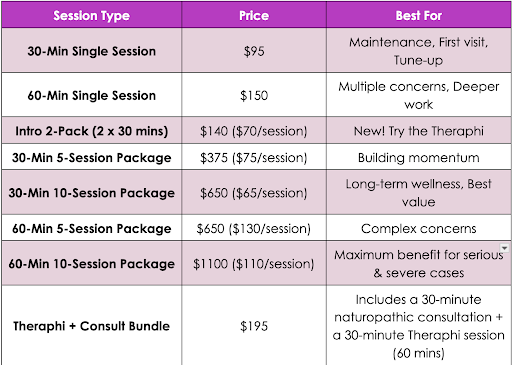Click the $140 ($70/session) cell
512x365 pixels.
click(x=254, y=130)
